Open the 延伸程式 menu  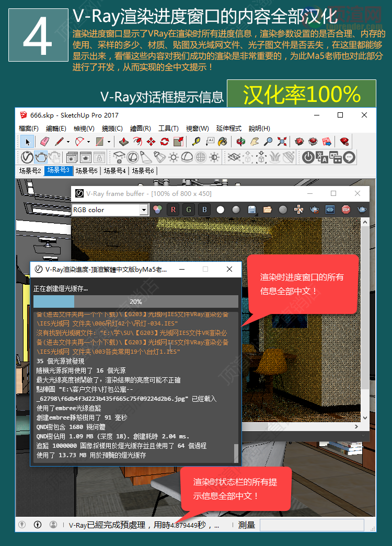click(228, 129)
